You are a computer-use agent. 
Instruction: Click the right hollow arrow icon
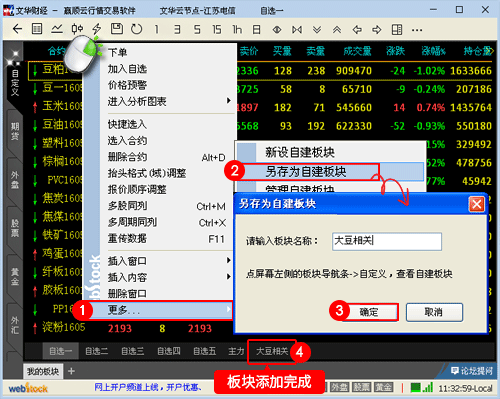[377, 30]
